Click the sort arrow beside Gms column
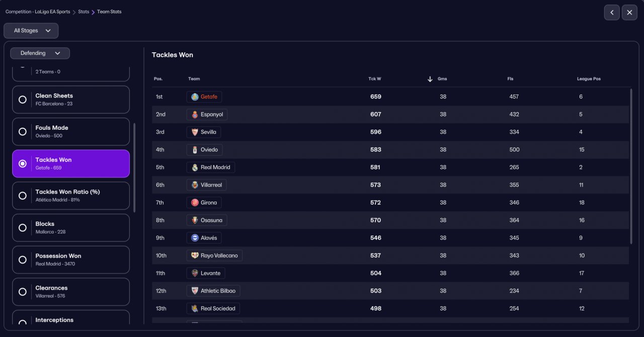The image size is (644, 337). coord(430,79)
